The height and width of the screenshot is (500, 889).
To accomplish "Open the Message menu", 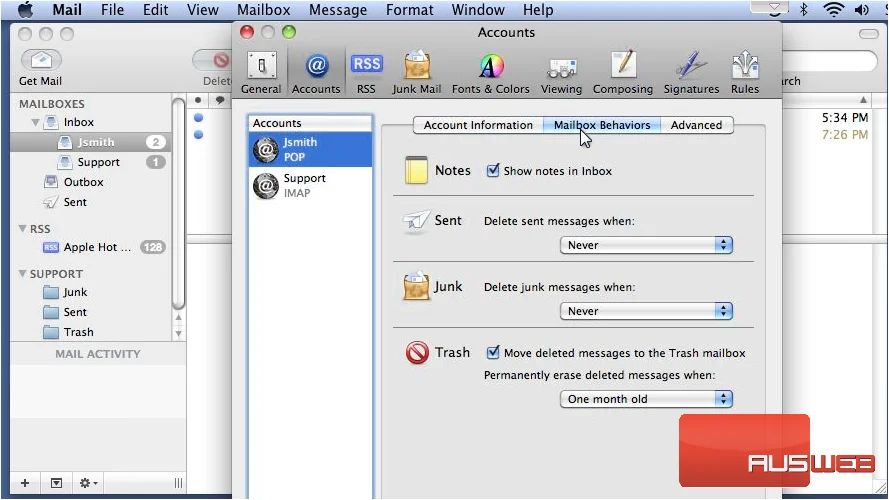I will pos(338,10).
